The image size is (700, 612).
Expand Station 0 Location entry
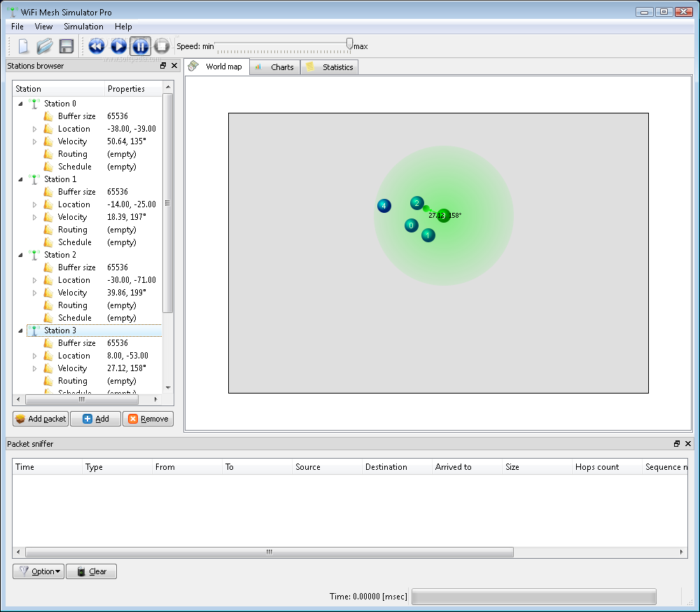click(x=34, y=129)
